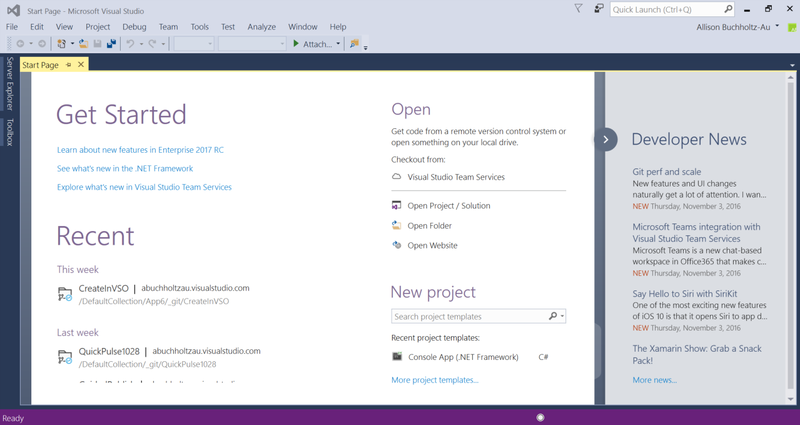Close the Start Page tab
This screenshot has height=425, width=800.
[81, 65]
